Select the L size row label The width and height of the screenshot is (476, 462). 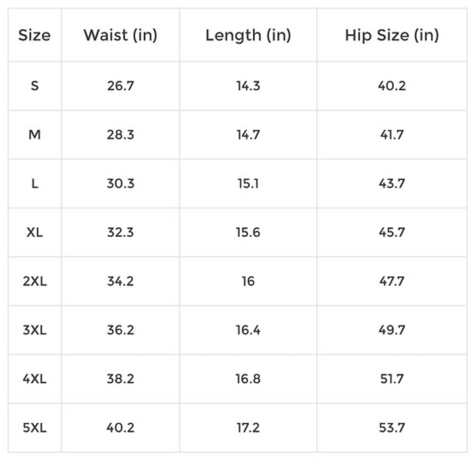[x=35, y=183]
